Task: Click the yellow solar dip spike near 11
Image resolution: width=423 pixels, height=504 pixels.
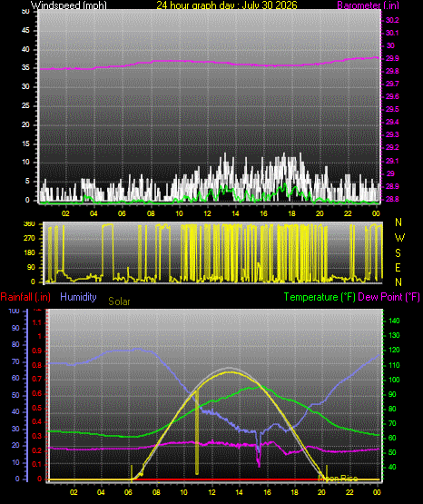Action: pos(197,432)
